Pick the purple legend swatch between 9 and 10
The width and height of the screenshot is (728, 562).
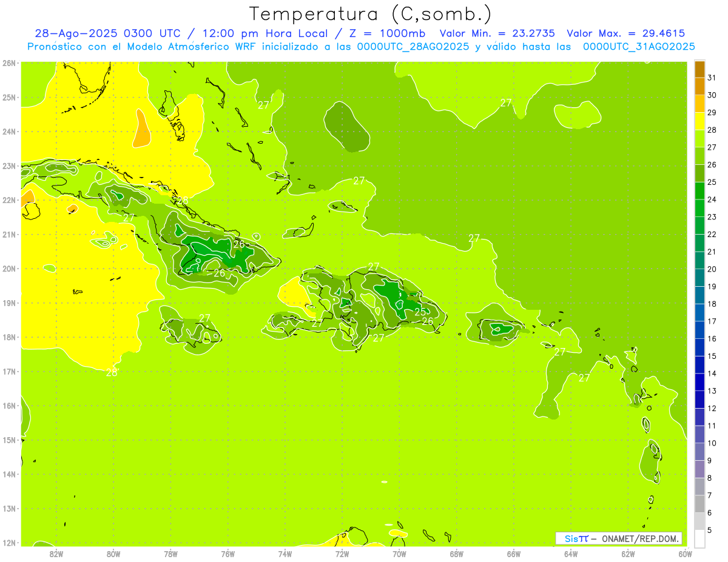(x=699, y=452)
